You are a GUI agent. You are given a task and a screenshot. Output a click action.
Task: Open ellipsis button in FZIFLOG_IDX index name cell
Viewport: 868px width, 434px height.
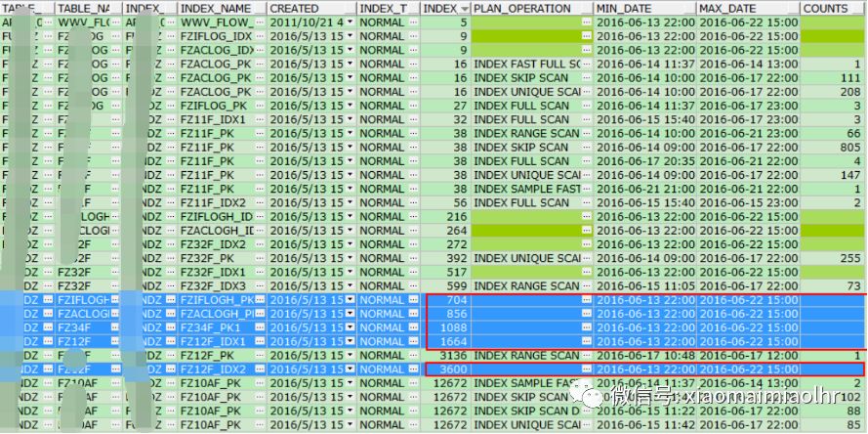click(260, 36)
